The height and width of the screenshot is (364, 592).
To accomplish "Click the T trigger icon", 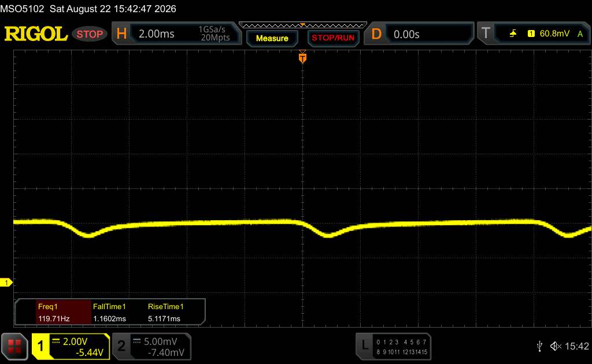I will [486, 33].
